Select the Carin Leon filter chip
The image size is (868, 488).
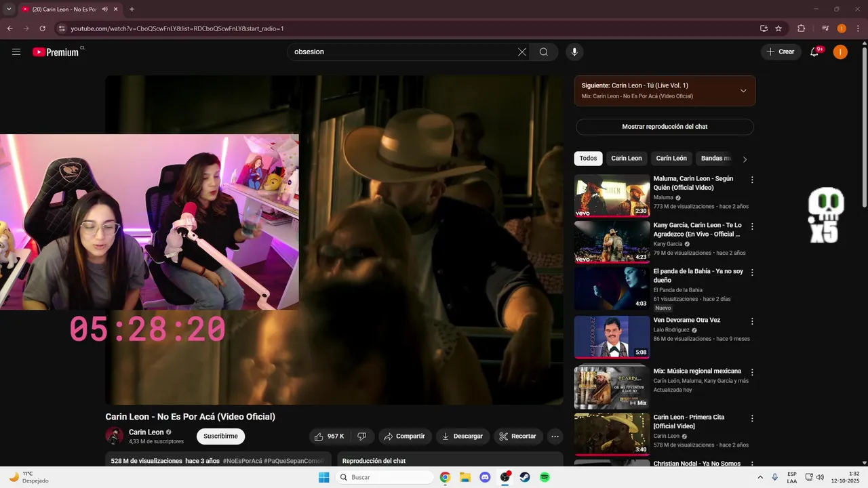point(627,159)
